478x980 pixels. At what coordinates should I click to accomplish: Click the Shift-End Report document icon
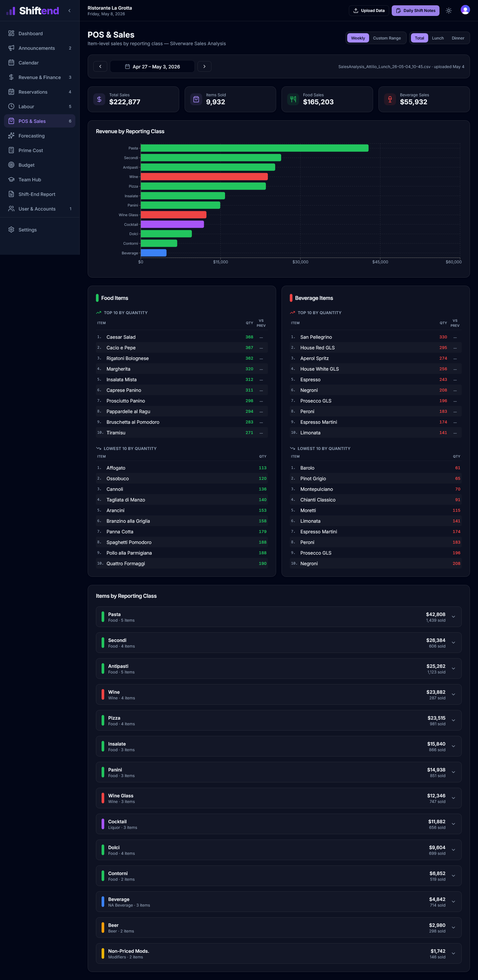[x=11, y=194]
